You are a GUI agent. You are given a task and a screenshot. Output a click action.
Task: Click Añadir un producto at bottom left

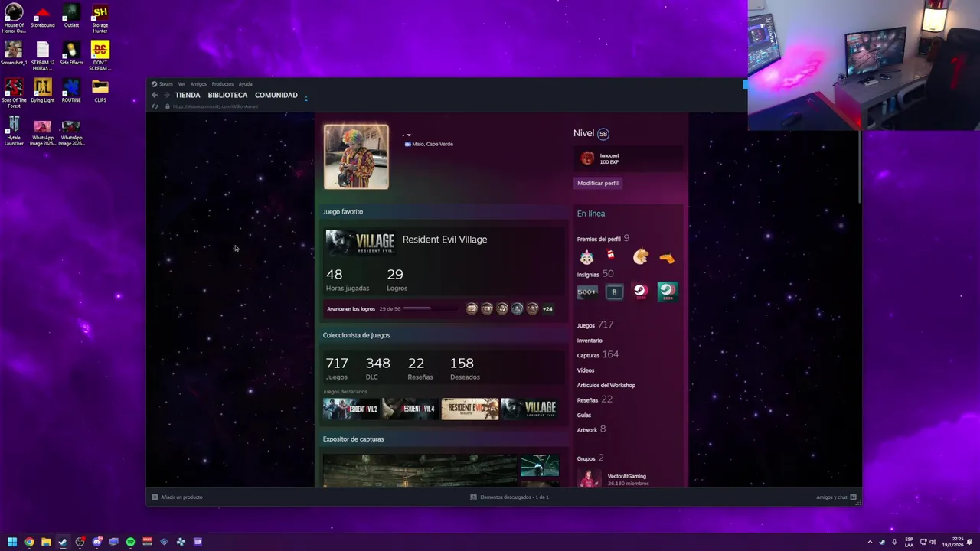(178, 497)
